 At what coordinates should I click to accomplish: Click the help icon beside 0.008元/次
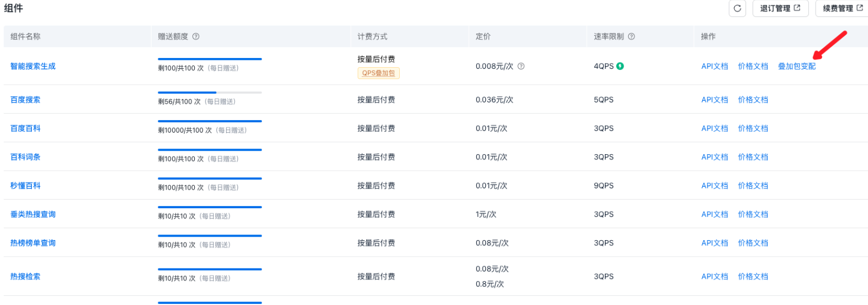click(x=521, y=66)
